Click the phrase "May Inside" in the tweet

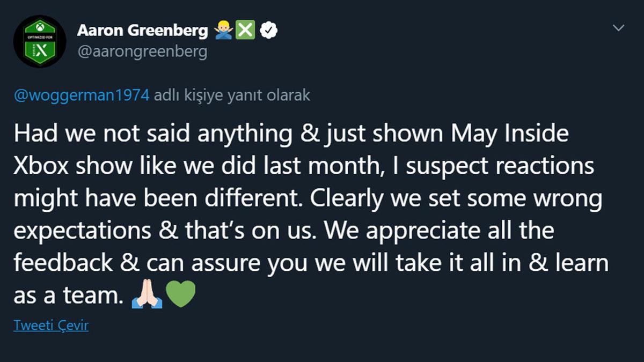508,134
